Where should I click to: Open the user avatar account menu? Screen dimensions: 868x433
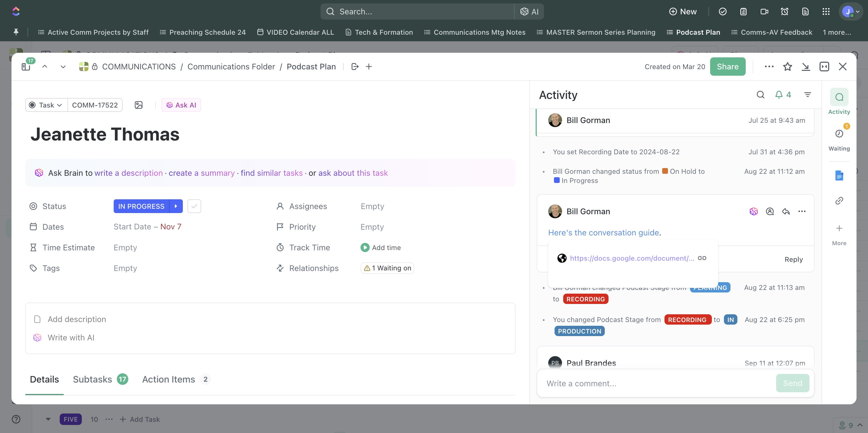click(x=851, y=11)
